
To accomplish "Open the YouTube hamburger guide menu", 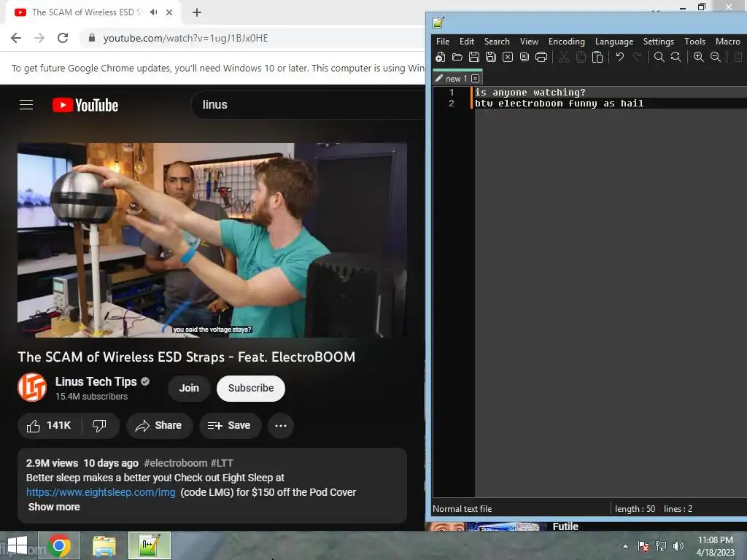I will click(x=26, y=105).
